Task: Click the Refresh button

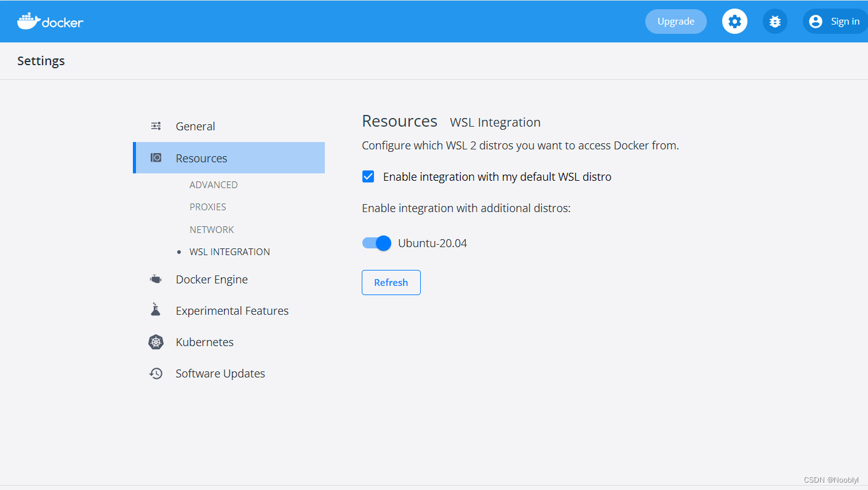Action: 391,282
